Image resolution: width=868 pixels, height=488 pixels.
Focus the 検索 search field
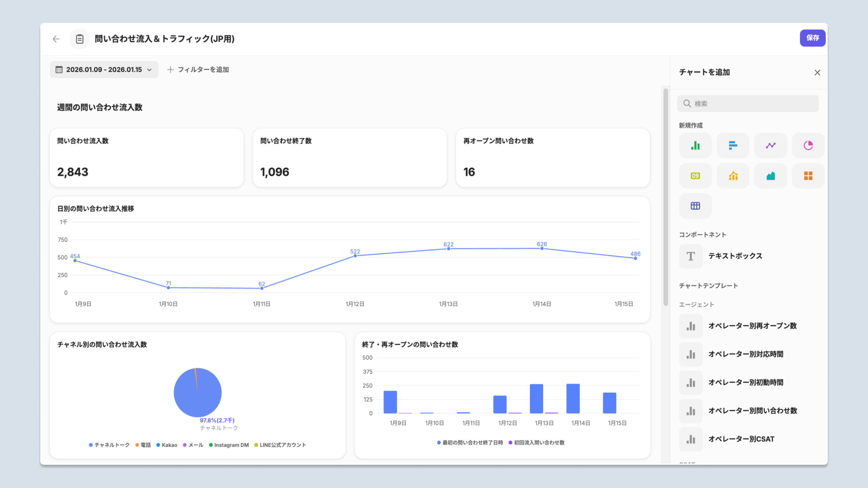[748, 104]
